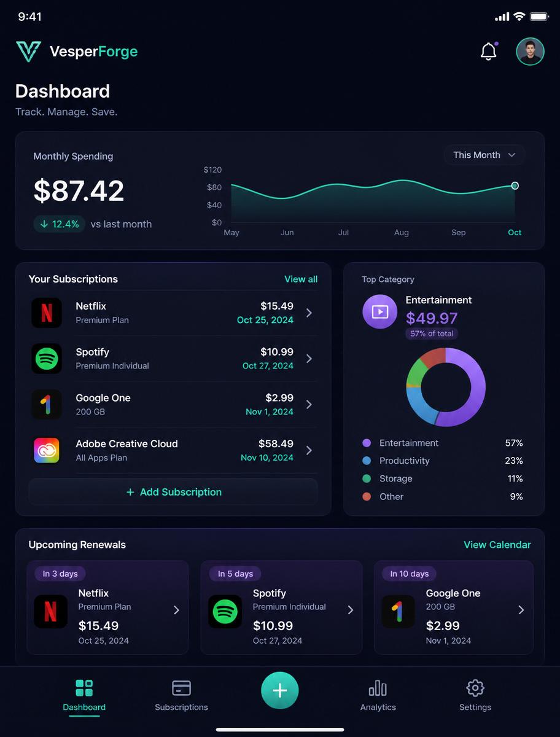560x737 pixels.
Task: Click the Storage 11% value
Action: [515, 478]
